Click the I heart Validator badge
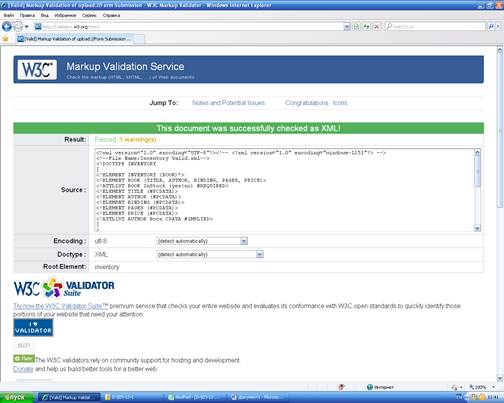Image resolution: width=504 pixels, height=403 pixels. coord(33,327)
